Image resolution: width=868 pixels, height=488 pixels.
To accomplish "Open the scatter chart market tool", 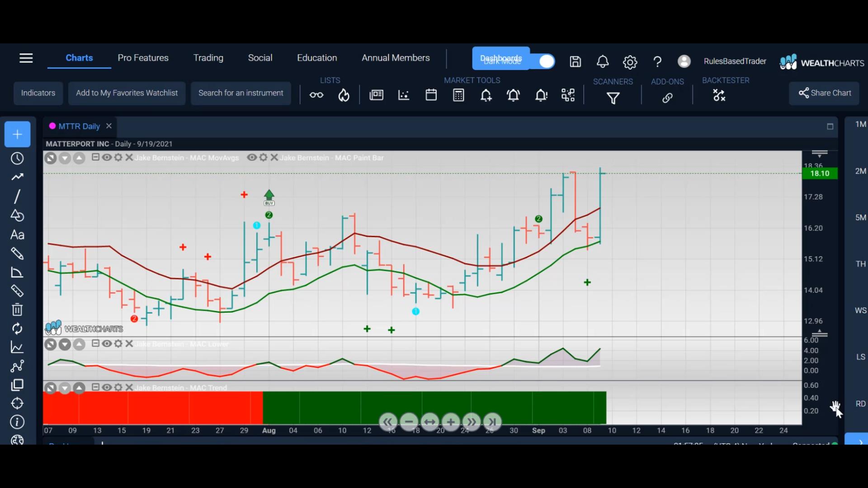I will pos(404,95).
